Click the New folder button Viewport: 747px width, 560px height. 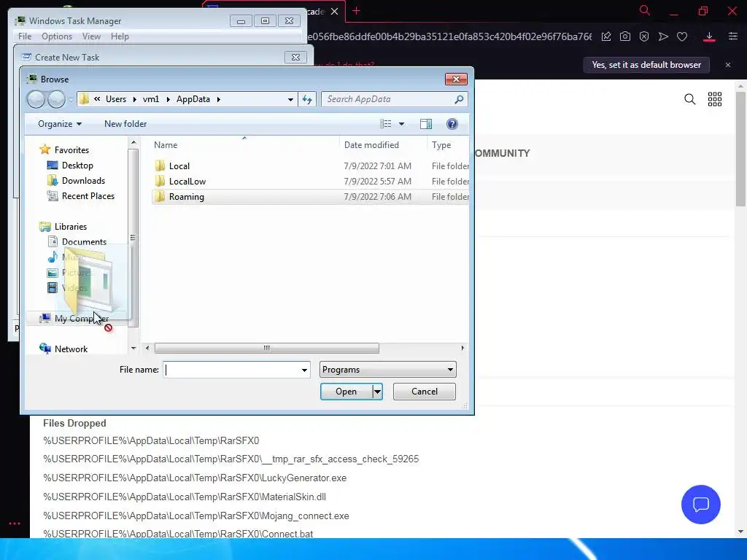pos(125,124)
